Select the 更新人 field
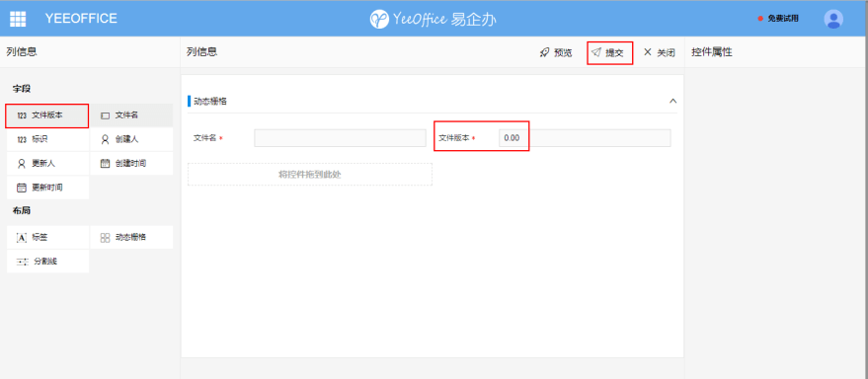This screenshot has width=868, height=379. (47, 163)
